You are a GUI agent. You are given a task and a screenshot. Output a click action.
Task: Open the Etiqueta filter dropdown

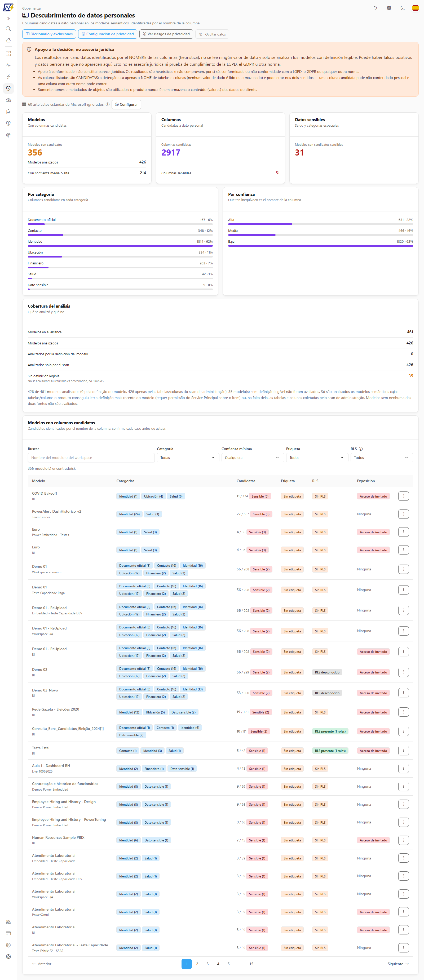click(317, 458)
